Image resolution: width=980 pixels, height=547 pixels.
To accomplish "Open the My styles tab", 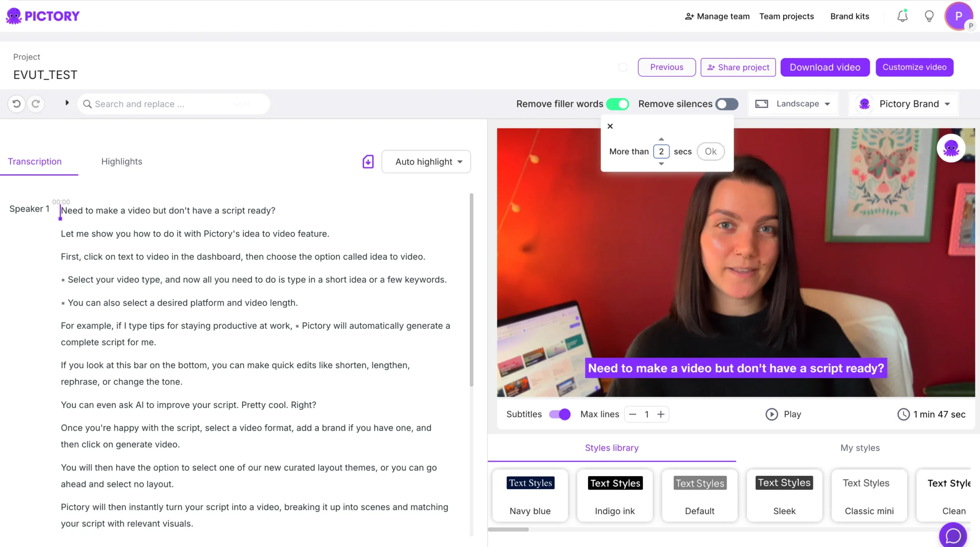I will tap(860, 448).
